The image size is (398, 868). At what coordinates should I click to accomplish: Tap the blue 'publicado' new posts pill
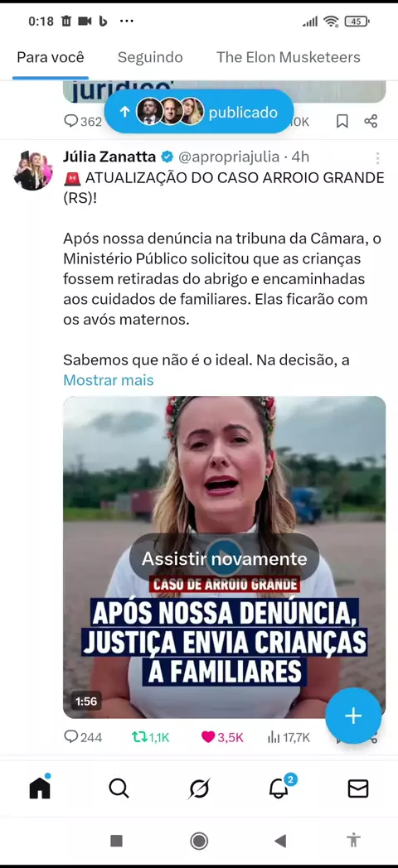coord(198,112)
